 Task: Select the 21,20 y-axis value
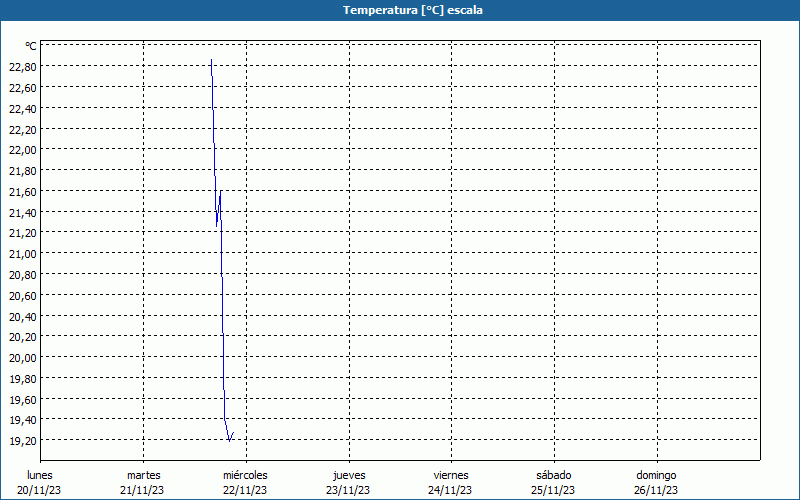pos(23,233)
